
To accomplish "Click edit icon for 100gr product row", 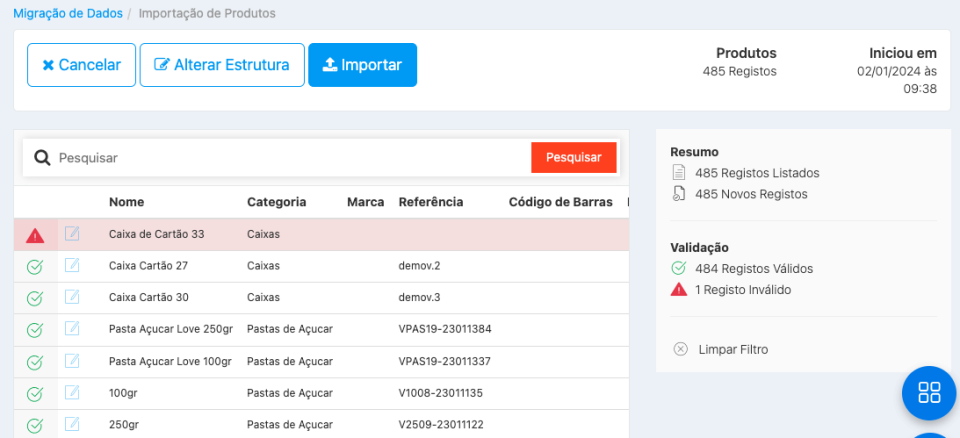I will point(72,393).
